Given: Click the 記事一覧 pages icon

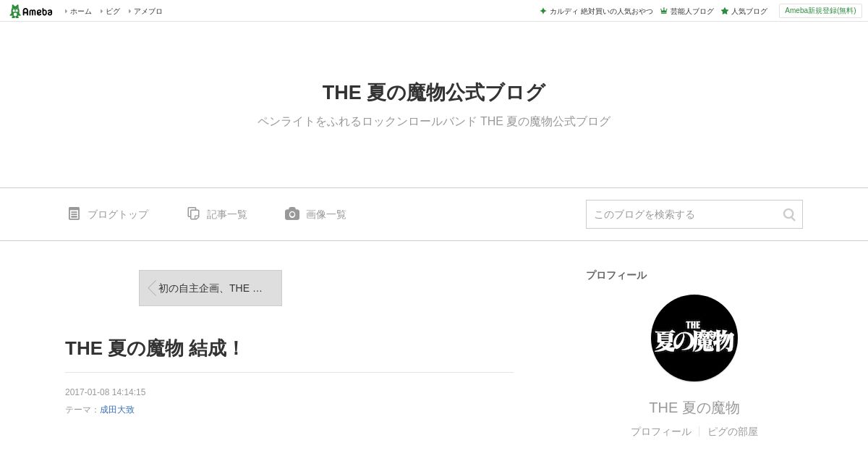Looking at the screenshot, I should 193,214.
